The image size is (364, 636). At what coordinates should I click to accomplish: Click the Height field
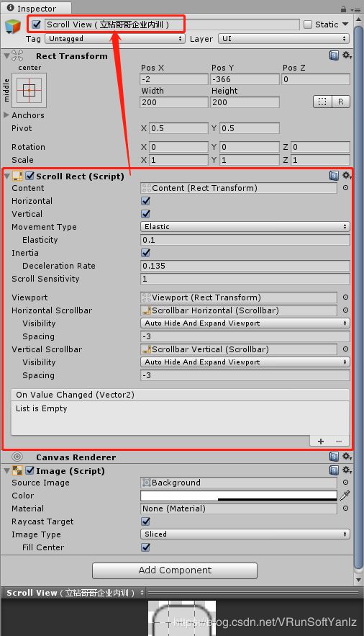click(x=245, y=102)
